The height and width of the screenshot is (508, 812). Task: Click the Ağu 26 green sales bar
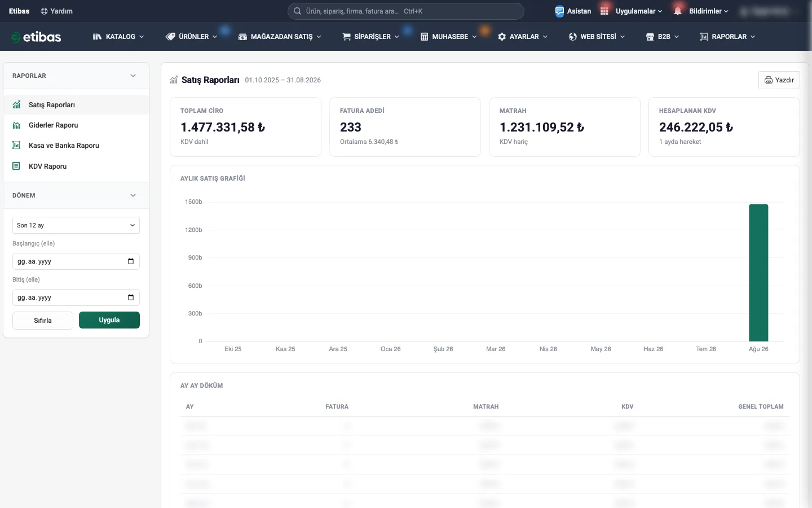tap(758, 273)
